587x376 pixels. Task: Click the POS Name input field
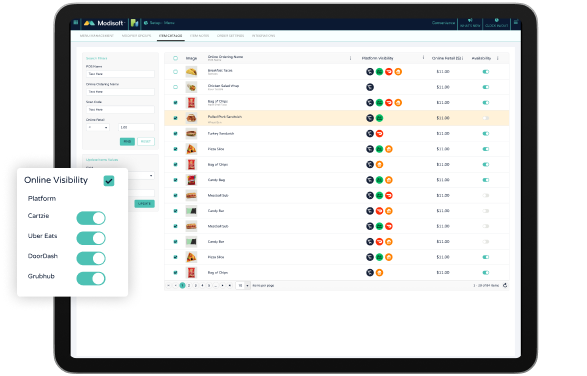[120, 74]
